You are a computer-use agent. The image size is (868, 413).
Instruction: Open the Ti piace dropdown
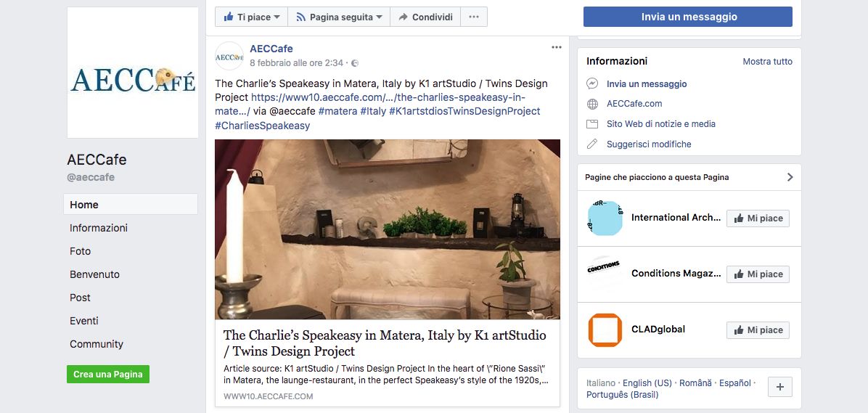click(x=251, y=17)
